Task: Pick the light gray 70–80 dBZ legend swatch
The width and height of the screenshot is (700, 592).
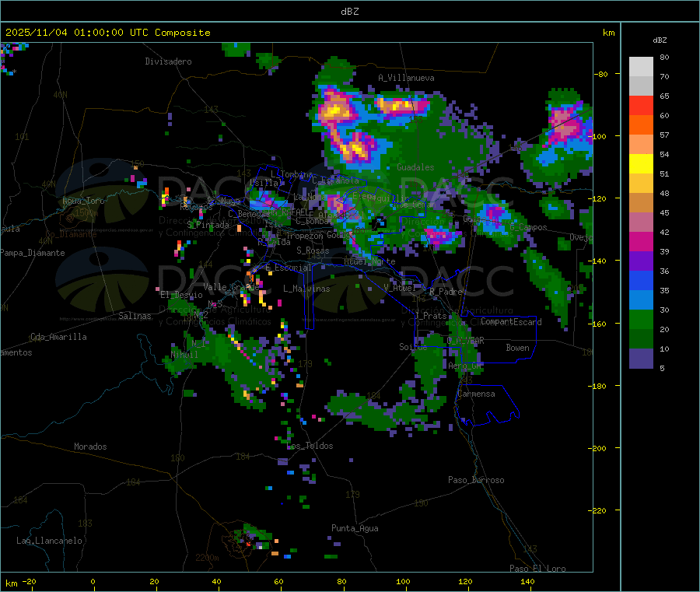Action: (641, 67)
